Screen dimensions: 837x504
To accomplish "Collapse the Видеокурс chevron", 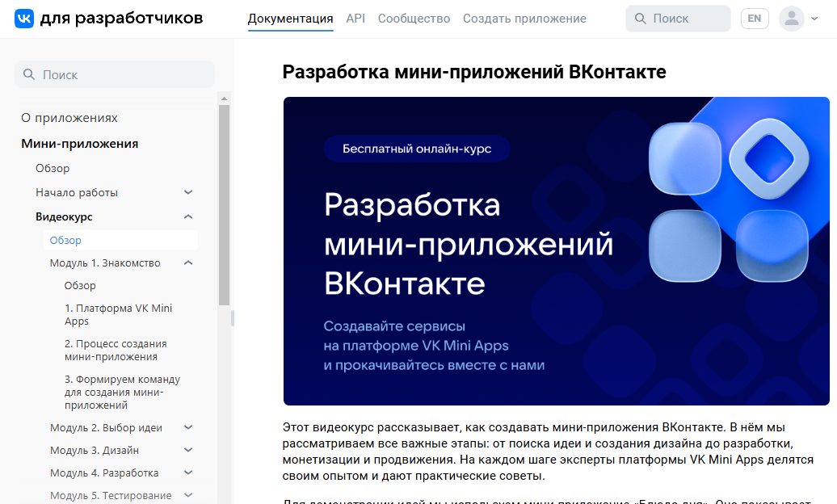I will tap(188, 216).
